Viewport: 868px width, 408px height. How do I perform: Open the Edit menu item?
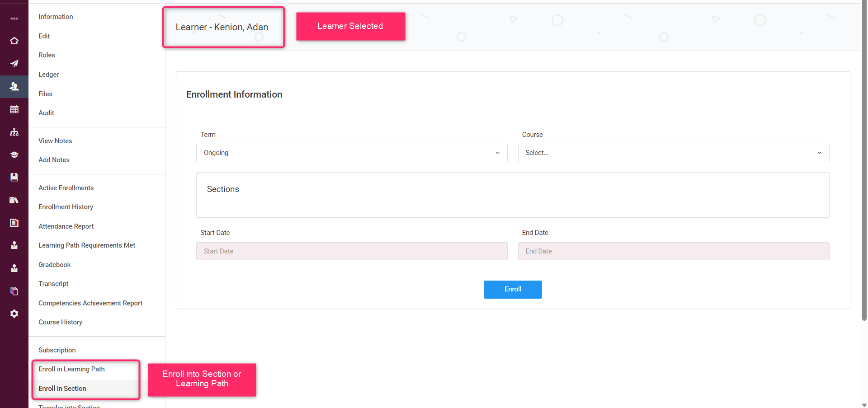pyautogui.click(x=44, y=36)
